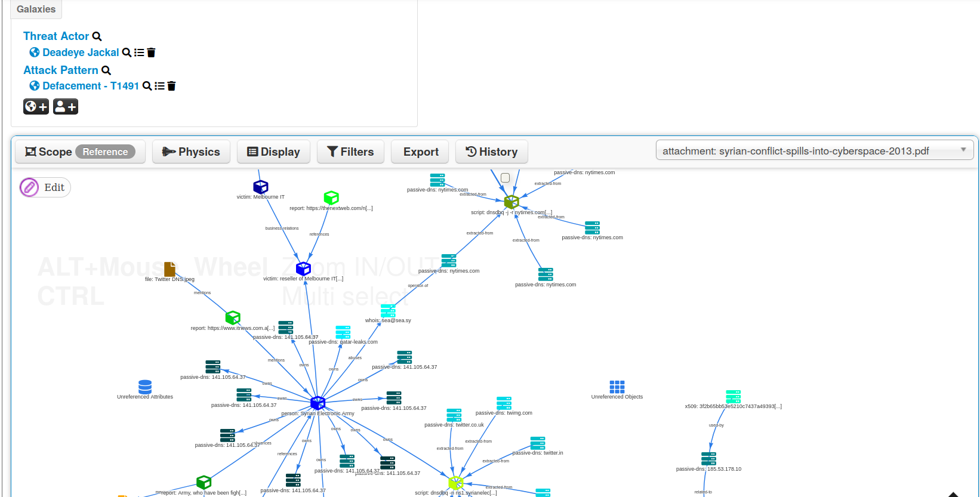Click the magnifier next to Attack Pattern
The width and height of the screenshot is (980, 497).
point(106,70)
